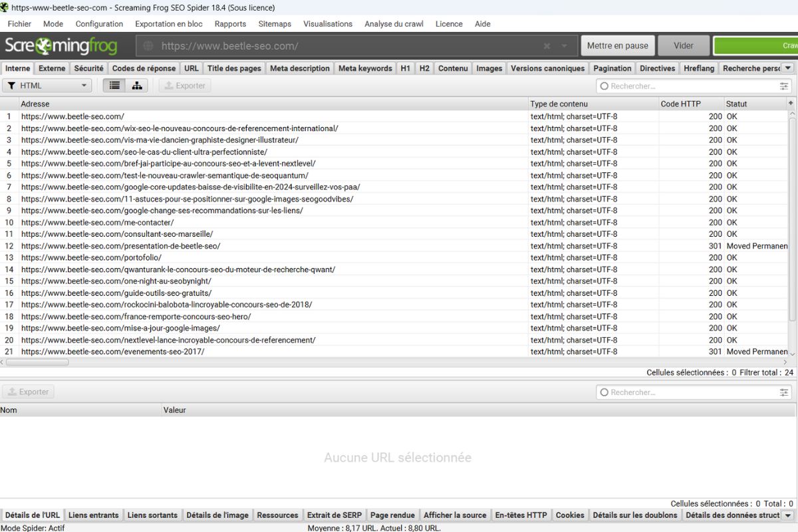The width and height of the screenshot is (798, 532).
Task: Click the green Crawl button
Action: 755,46
